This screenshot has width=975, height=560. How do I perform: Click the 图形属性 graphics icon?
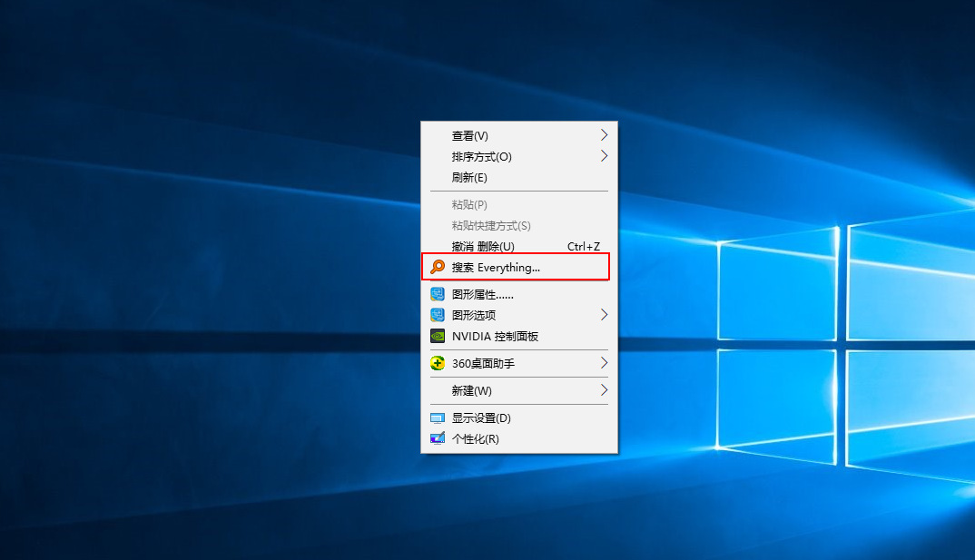tap(438, 294)
